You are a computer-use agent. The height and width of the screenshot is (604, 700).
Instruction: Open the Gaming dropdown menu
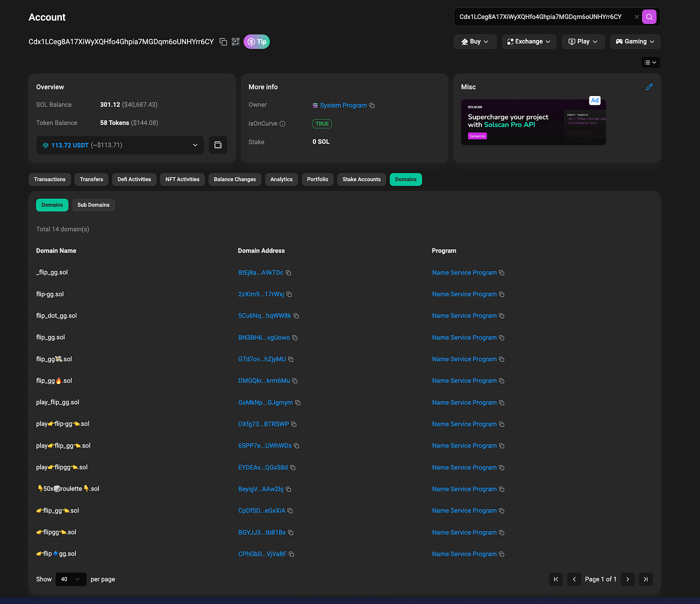[635, 41]
